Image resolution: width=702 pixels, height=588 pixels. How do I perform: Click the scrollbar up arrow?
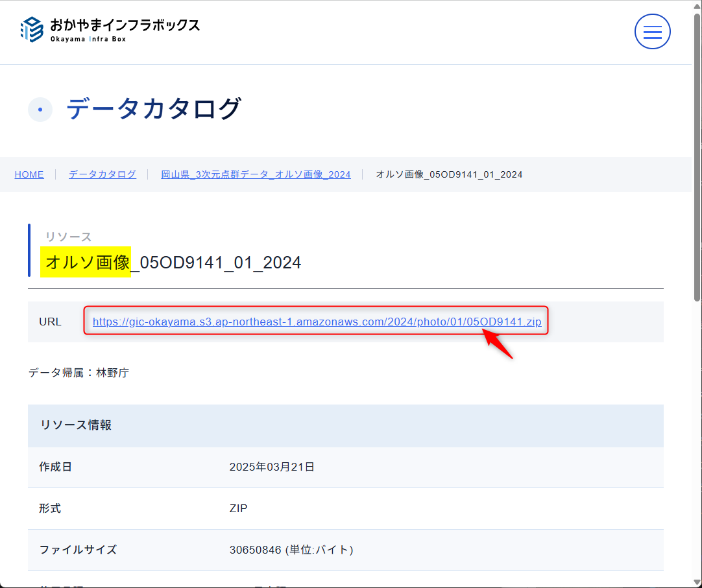tap(697, 5)
